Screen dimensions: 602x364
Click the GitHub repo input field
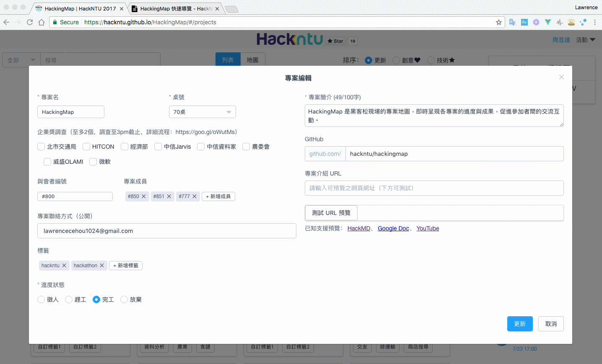pyautogui.click(x=454, y=154)
